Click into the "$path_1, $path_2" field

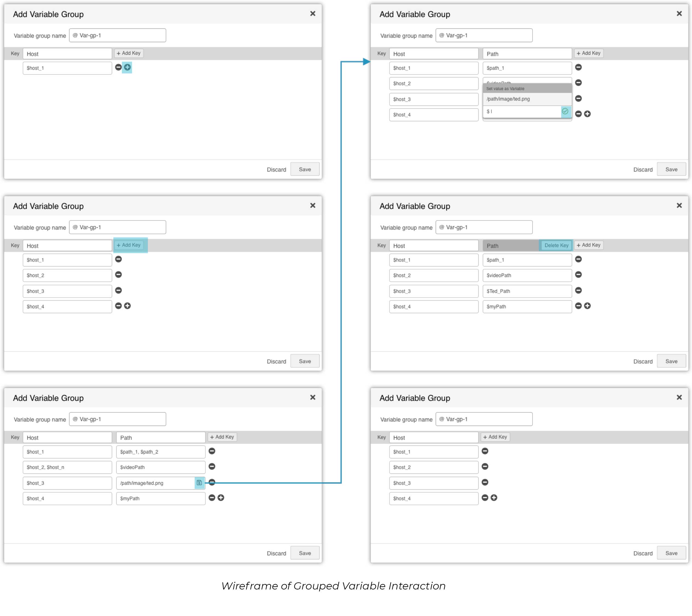161,452
